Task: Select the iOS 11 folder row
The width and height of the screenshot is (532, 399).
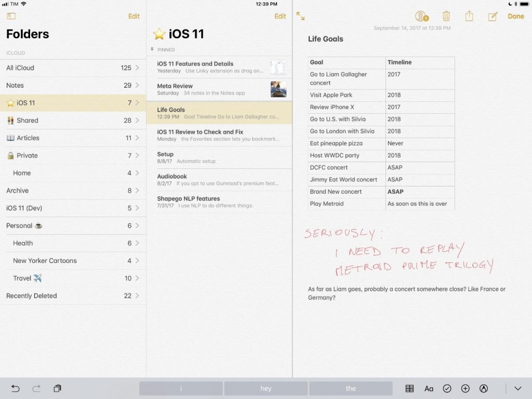Action: tap(73, 103)
